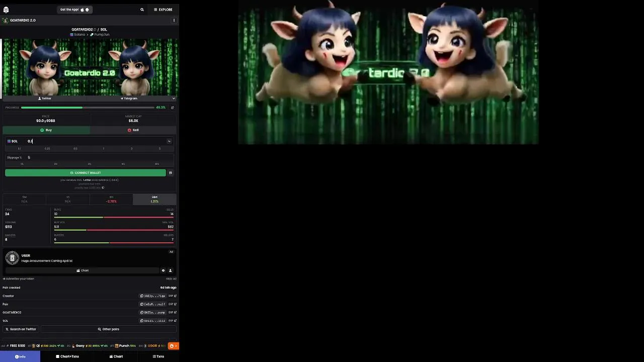Select the Sell toggle
This screenshot has width=644, height=362.
click(x=133, y=130)
